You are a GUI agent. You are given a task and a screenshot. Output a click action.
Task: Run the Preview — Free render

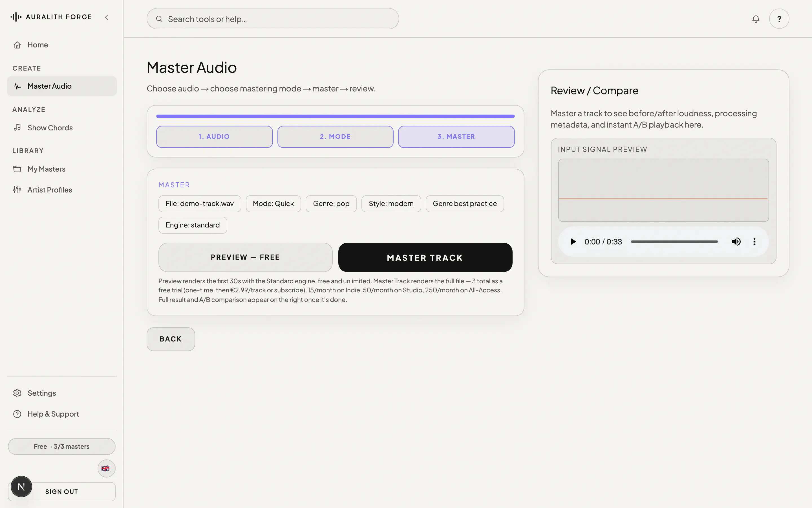(x=245, y=257)
